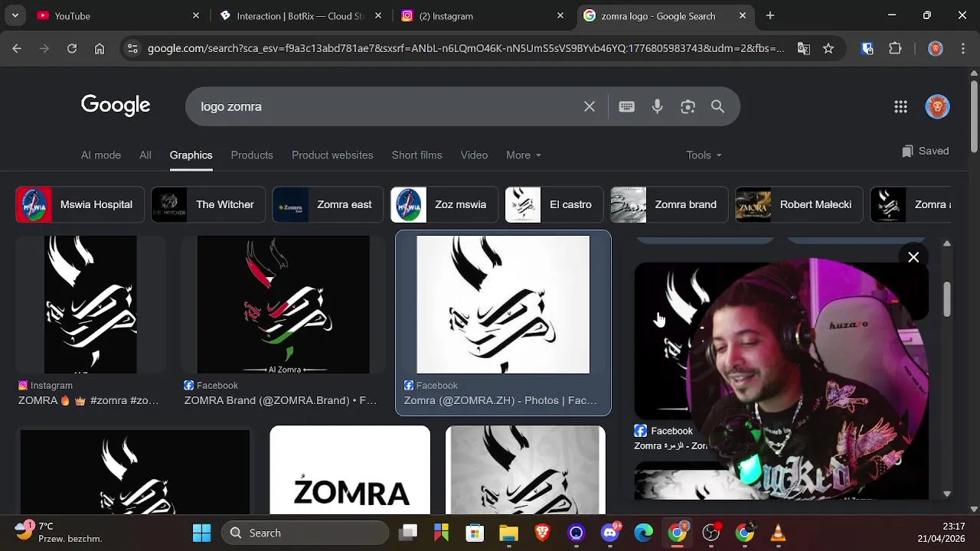Bookmark this page with star icon

(x=828, y=48)
